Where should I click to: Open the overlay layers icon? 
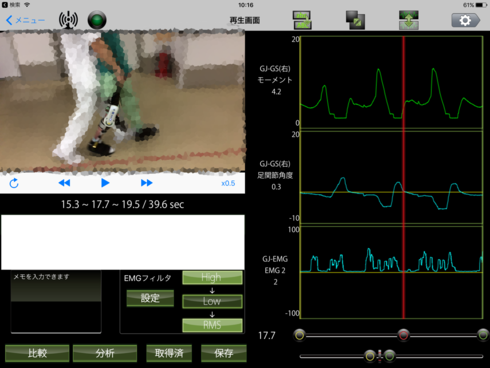tap(355, 20)
